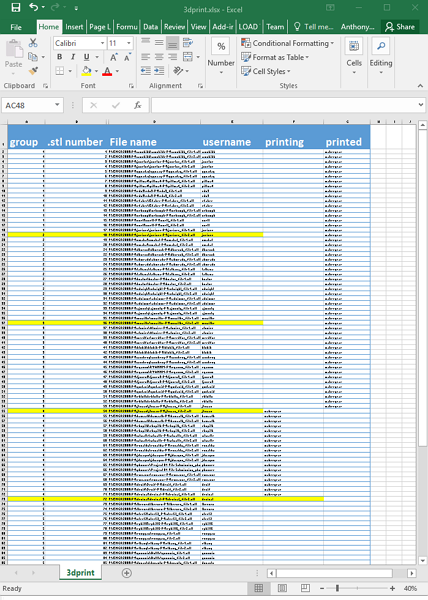Open the Calibri font name dropdown
The width and height of the screenshot is (428, 600).
pyautogui.click(x=103, y=43)
